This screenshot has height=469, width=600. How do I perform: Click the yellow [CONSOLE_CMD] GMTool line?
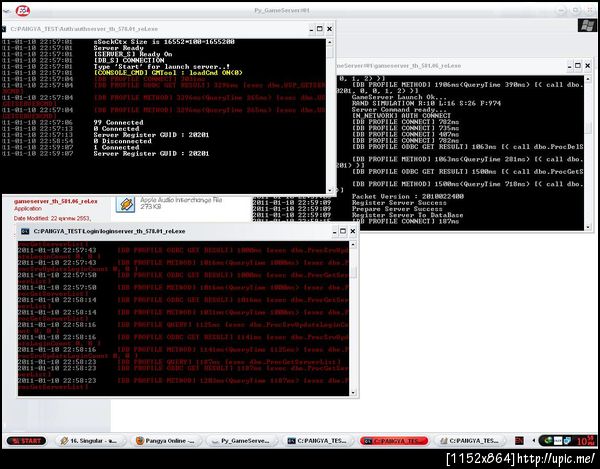(168, 73)
